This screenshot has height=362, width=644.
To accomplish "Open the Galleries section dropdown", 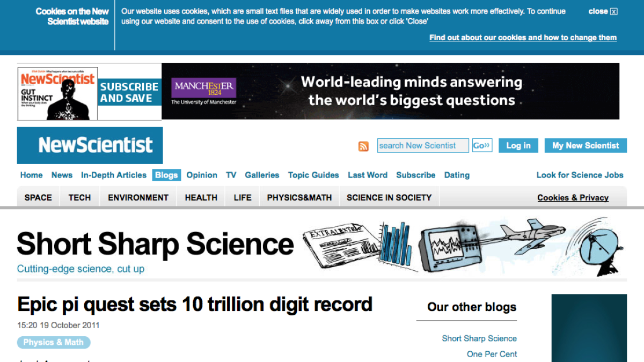I will pyautogui.click(x=262, y=175).
